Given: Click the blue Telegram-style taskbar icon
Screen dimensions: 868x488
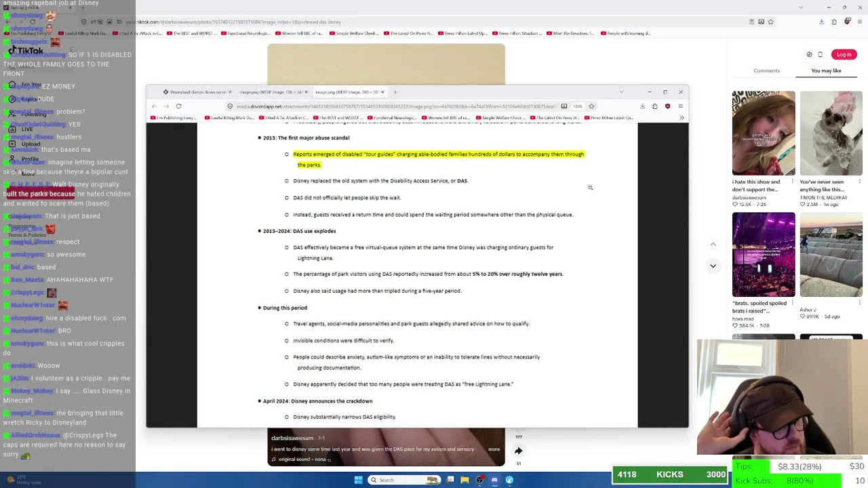Looking at the screenshot, I should click(x=509, y=480).
